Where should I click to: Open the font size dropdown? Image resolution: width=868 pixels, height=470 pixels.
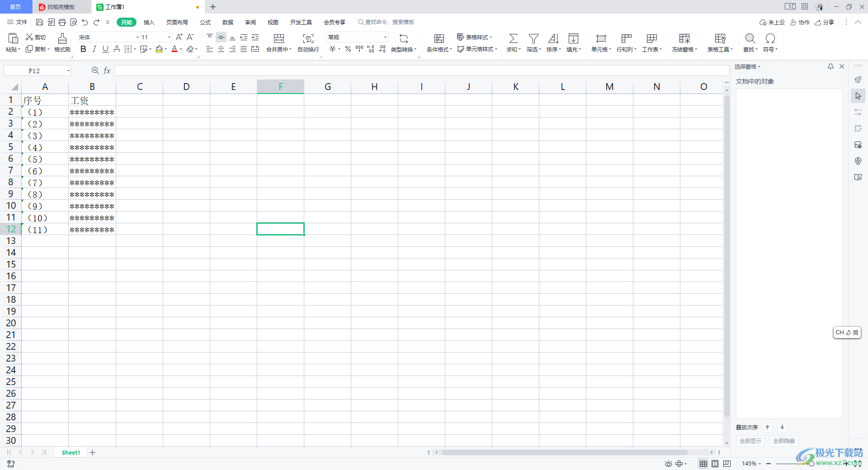169,37
